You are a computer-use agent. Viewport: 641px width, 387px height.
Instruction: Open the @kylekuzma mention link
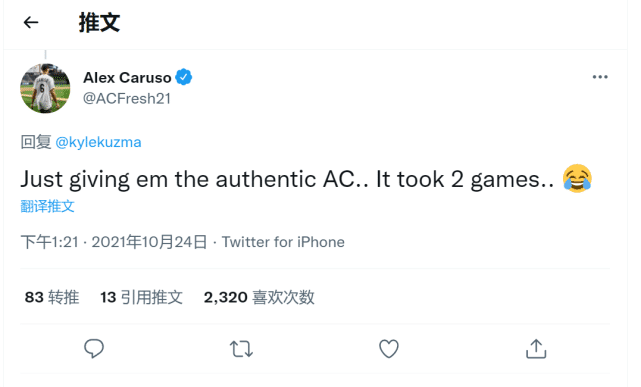(x=98, y=142)
